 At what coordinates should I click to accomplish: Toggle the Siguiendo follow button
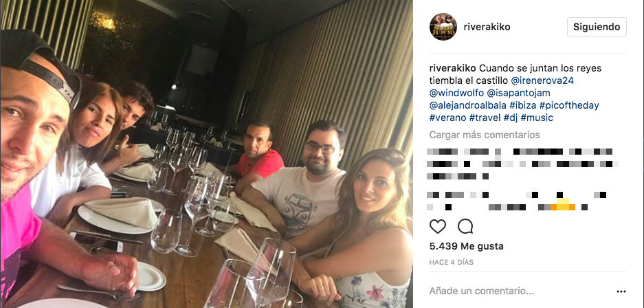pos(597,27)
